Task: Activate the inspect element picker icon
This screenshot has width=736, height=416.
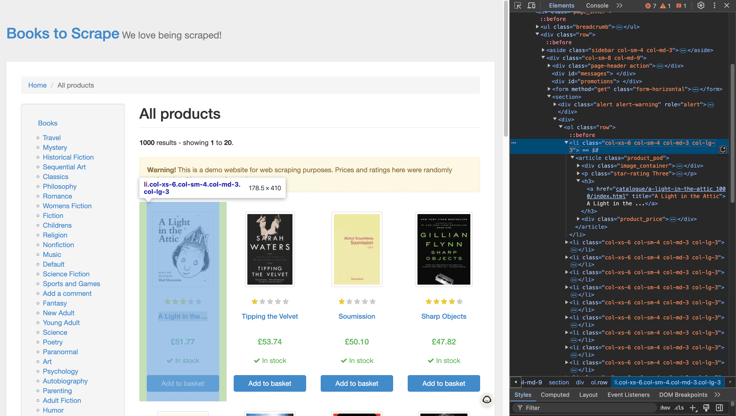Action: pos(518,6)
